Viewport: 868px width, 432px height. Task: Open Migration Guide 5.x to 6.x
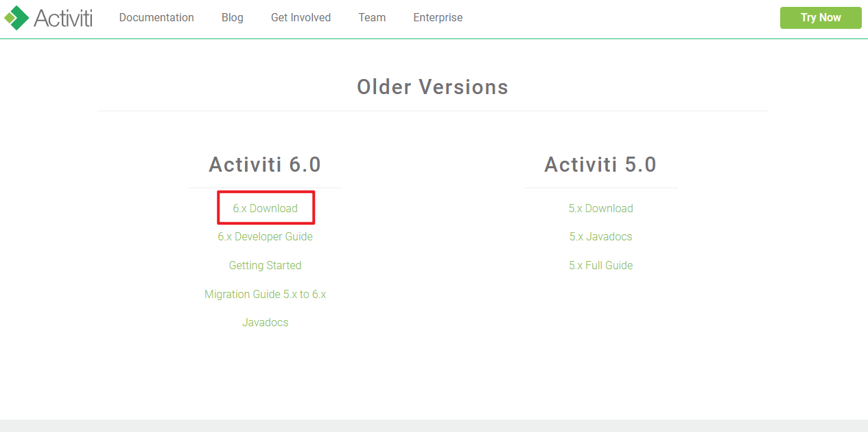[265, 295]
